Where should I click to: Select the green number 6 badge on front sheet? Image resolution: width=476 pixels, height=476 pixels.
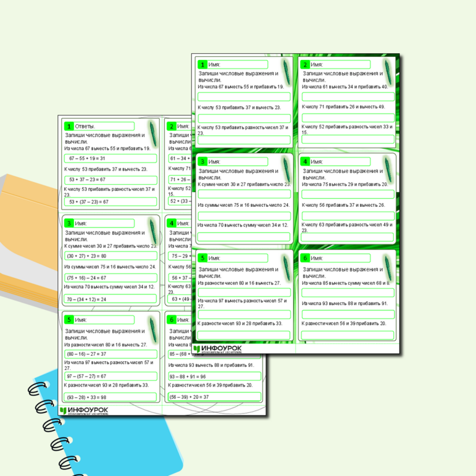click(304, 258)
